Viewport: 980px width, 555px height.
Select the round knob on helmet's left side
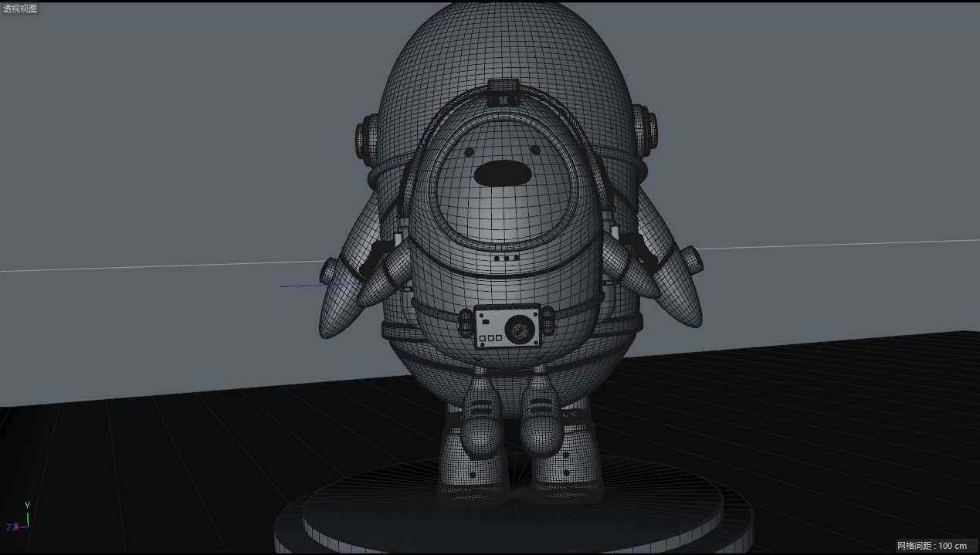tap(364, 138)
